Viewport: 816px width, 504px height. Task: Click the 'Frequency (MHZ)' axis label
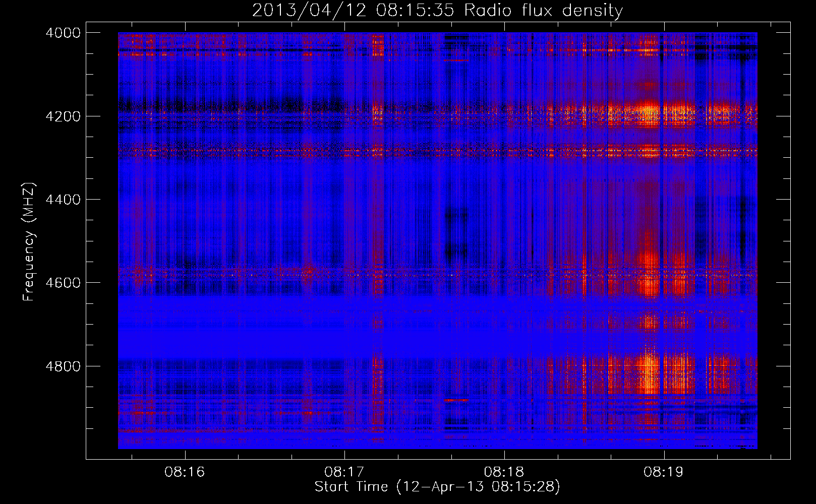[x=29, y=242]
